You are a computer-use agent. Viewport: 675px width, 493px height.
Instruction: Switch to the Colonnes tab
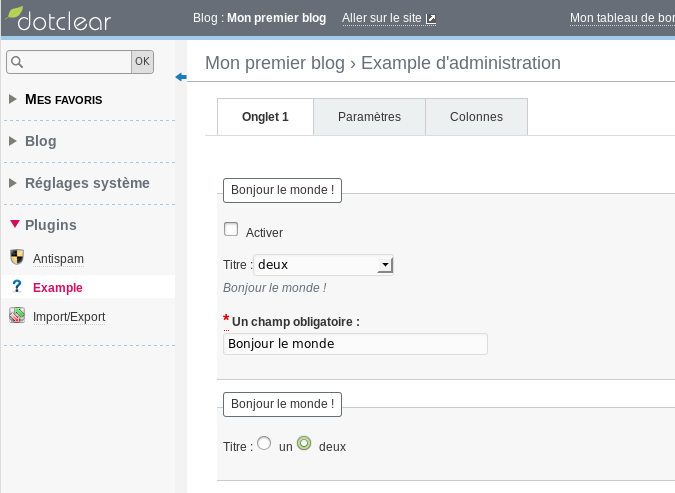pyautogui.click(x=476, y=117)
